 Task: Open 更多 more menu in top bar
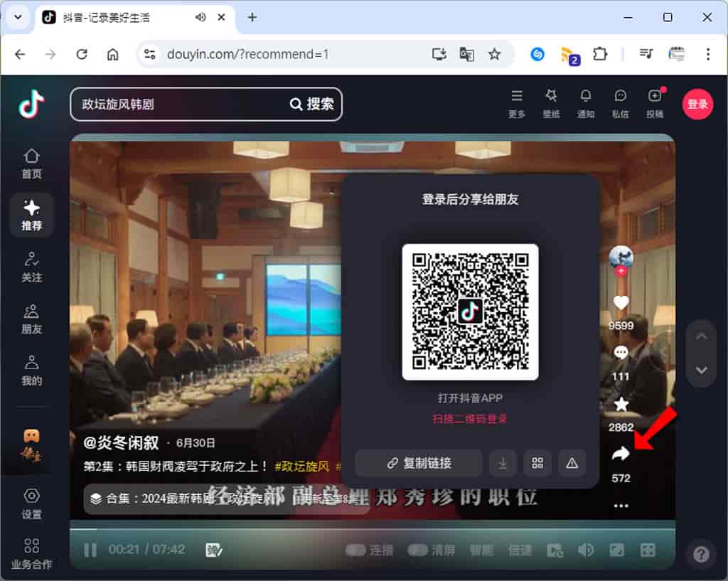point(516,104)
